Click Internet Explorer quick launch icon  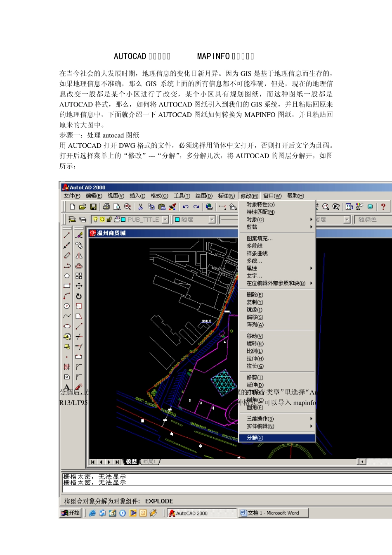[92, 513]
